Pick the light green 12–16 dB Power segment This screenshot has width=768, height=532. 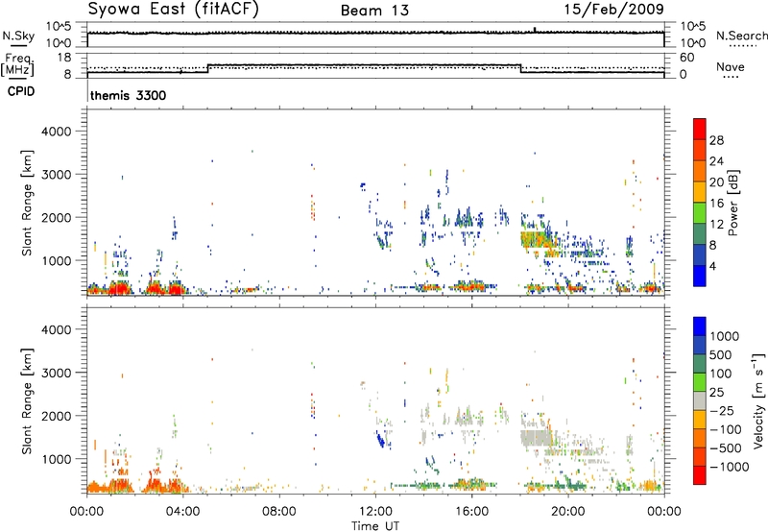pyautogui.click(x=700, y=213)
